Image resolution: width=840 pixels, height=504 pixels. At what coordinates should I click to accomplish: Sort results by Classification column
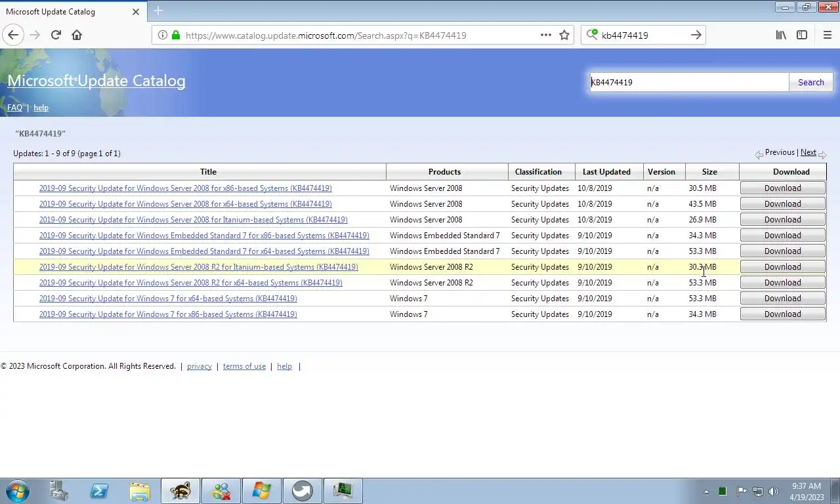(538, 172)
